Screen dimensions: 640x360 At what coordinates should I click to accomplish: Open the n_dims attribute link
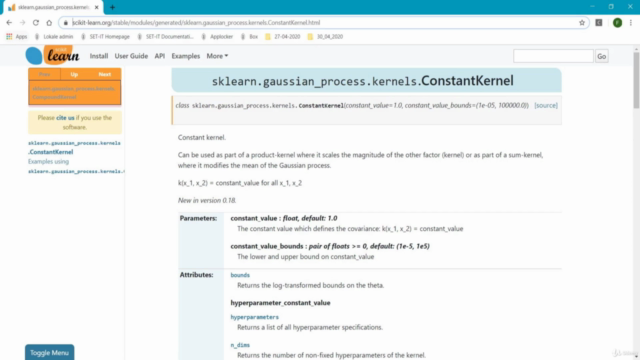(x=240, y=345)
